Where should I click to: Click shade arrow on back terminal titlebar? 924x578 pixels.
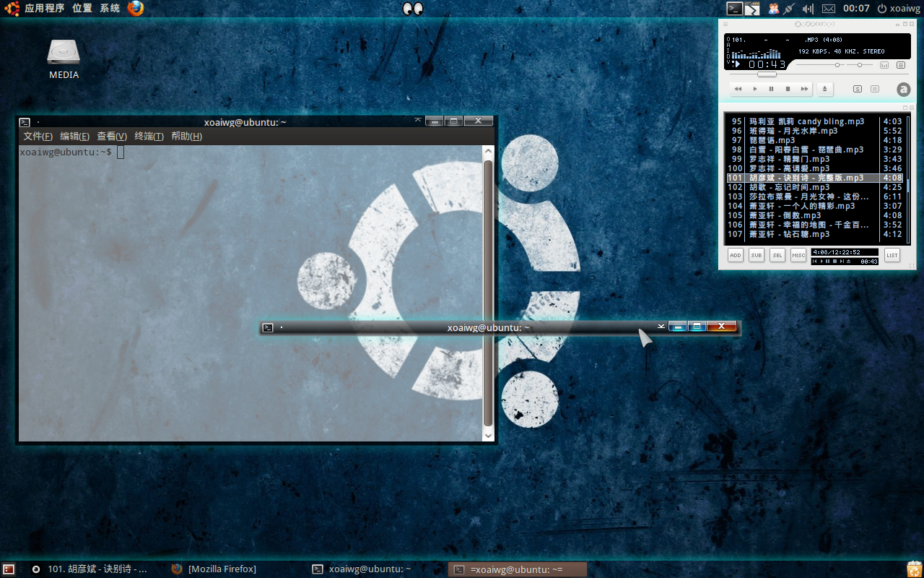point(417,119)
